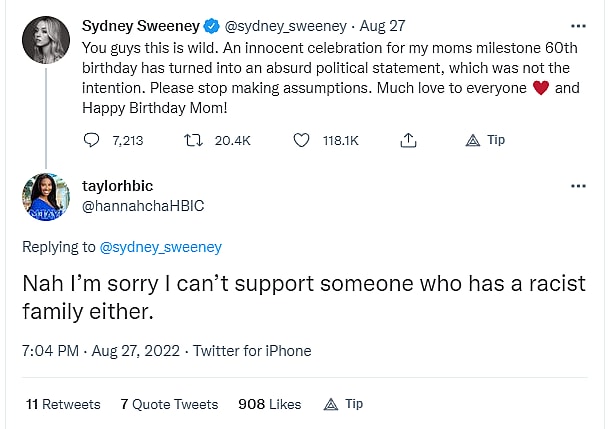This screenshot has height=429, width=609.
Task: Click Tip icon below taylorhbic's reply
Action: coord(332,405)
